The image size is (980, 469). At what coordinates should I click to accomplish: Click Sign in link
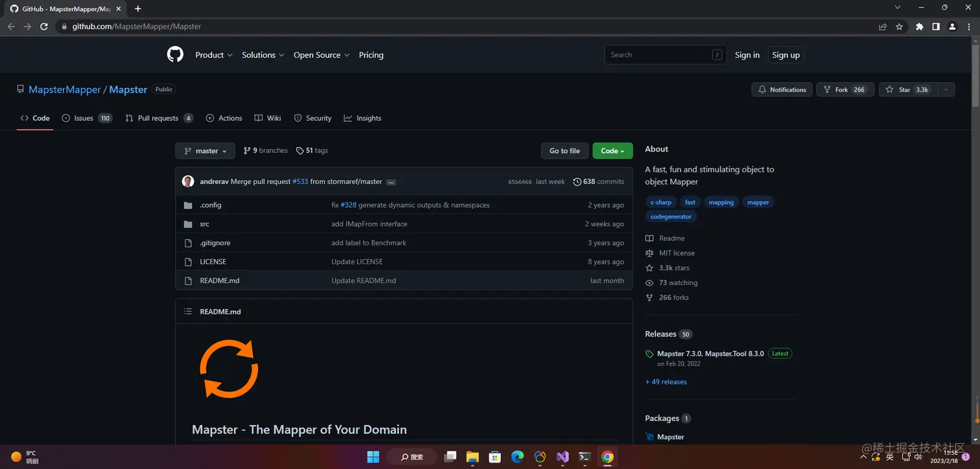point(747,55)
